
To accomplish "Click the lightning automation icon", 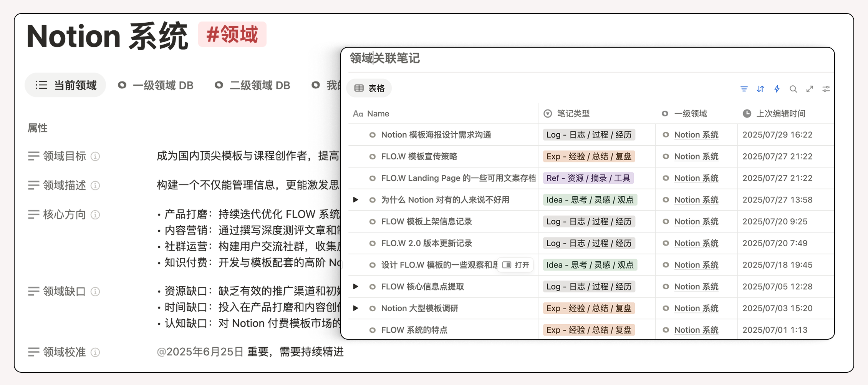I will pyautogui.click(x=777, y=89).
